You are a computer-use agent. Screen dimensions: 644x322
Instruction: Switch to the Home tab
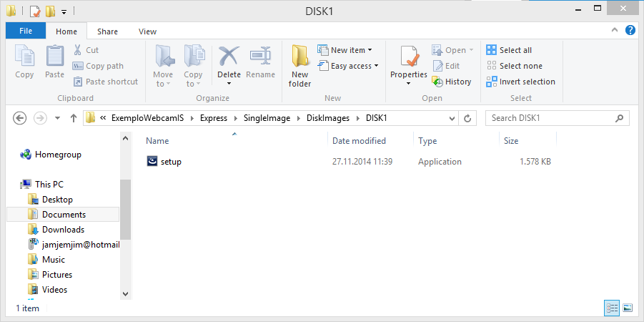click(x=66, y=31)
